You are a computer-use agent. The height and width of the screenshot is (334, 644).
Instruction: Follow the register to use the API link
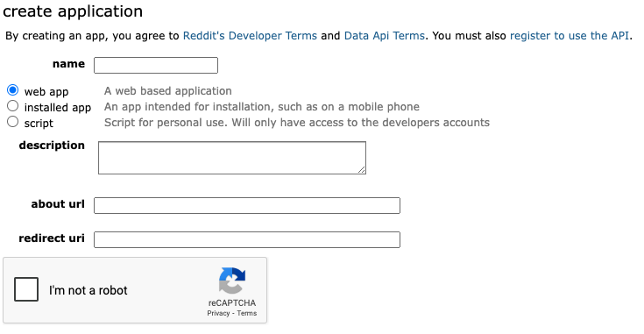point(570,36)
